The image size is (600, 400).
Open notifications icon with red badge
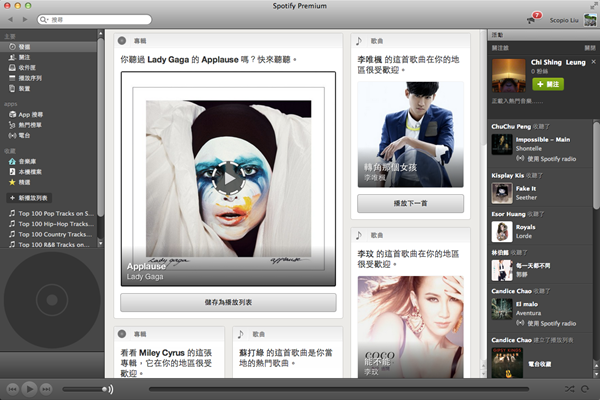531,19
